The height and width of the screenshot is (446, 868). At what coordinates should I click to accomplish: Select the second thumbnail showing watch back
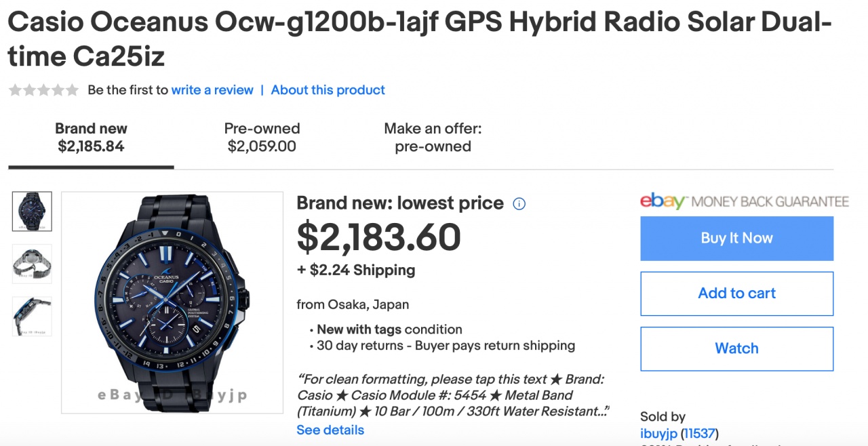tap(32, 264)
